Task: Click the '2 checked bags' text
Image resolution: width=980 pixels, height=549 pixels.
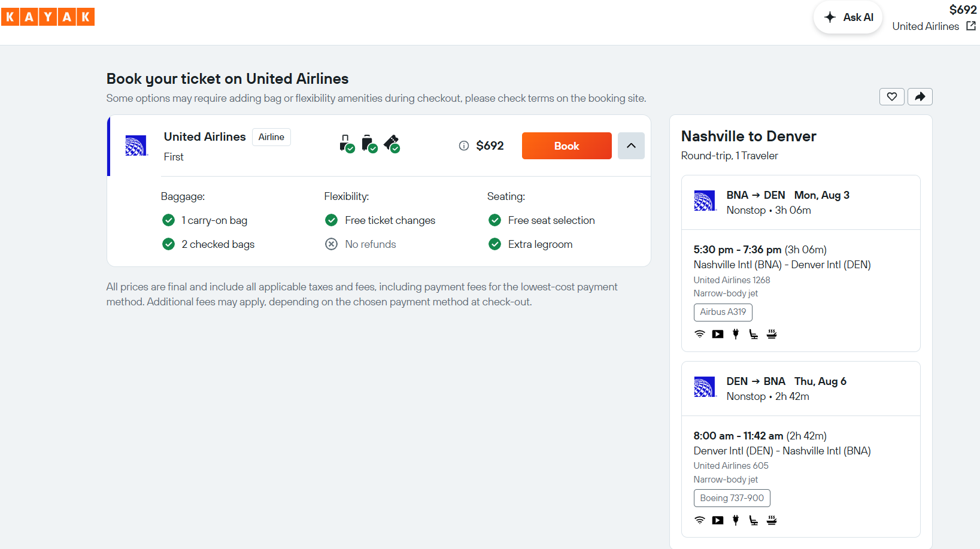Action: (218, 244)
